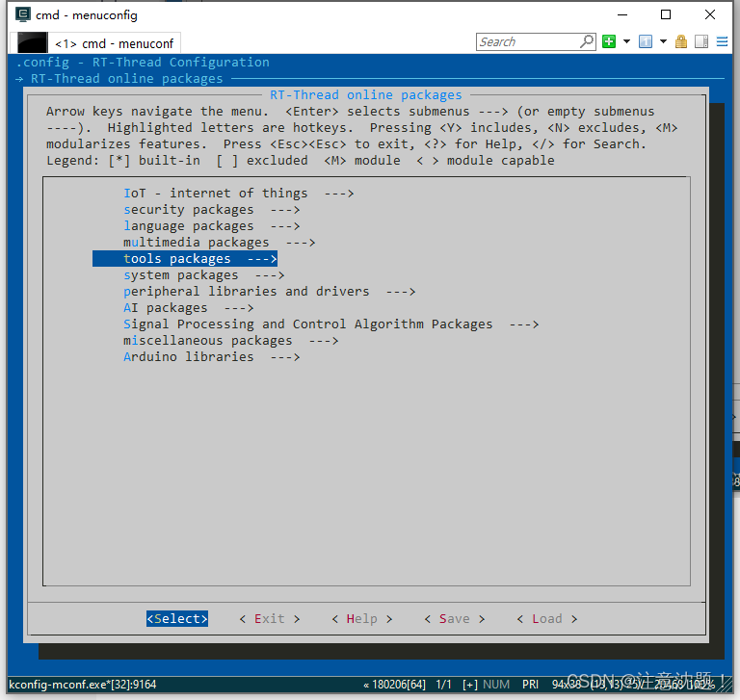This screenshot has width=740, height=700.
Task: Click the padlock lock icon
Action: [681, 41]
